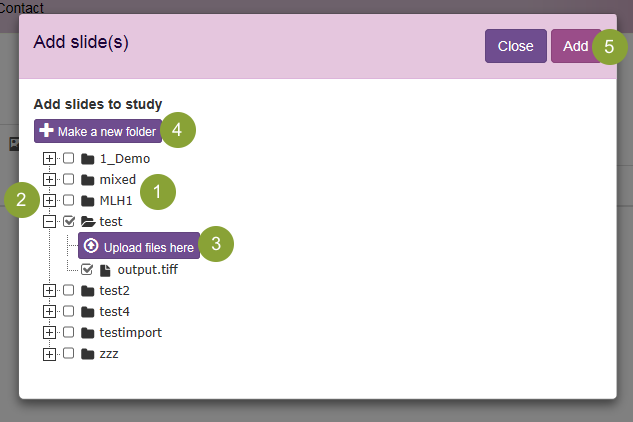Select the testimport folder label

click(x=131, y=333)
